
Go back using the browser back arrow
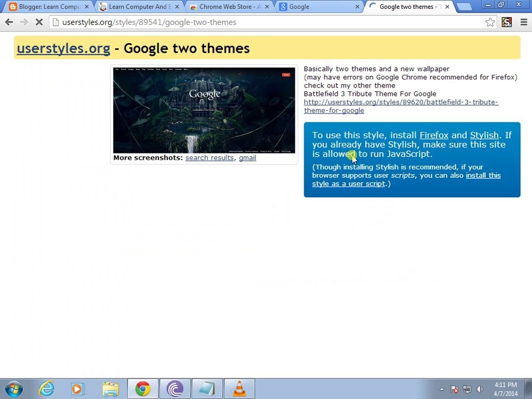tap(9, 22)
